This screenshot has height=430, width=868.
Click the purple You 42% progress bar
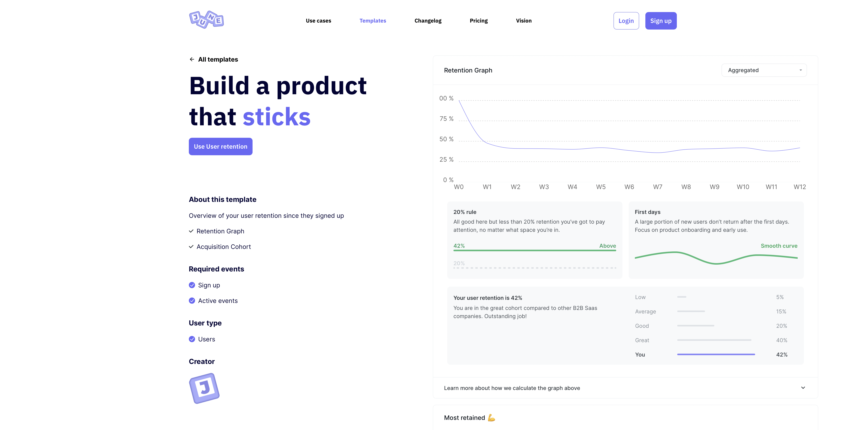[716, 355]
